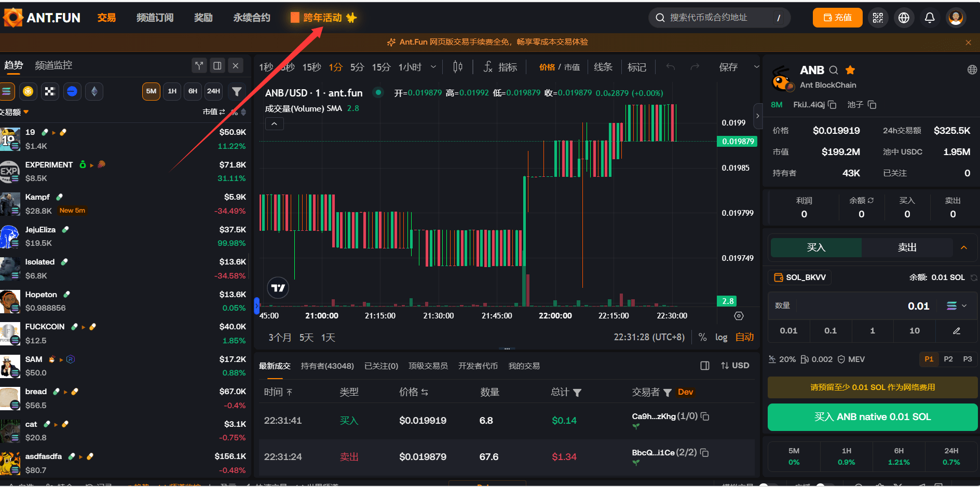Toggle the ANB favorite star

850,70
